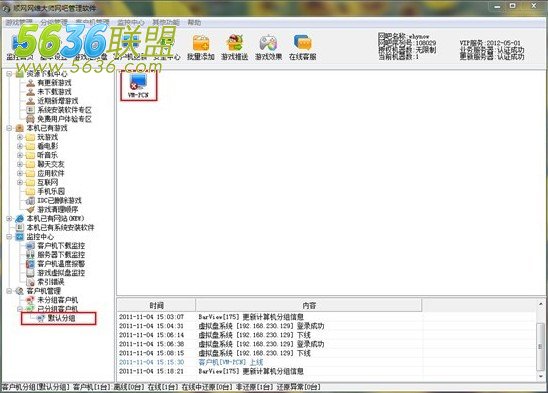Click the 监控中心 tree node icon
The width and height of the screenshot is (548, 393).
tap(20, 237)
